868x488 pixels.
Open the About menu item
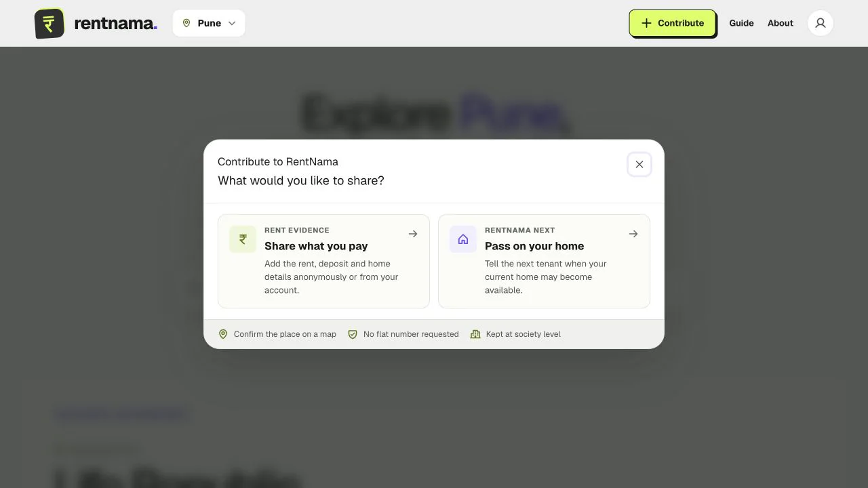pyautogui.click(x=781, y=23)
